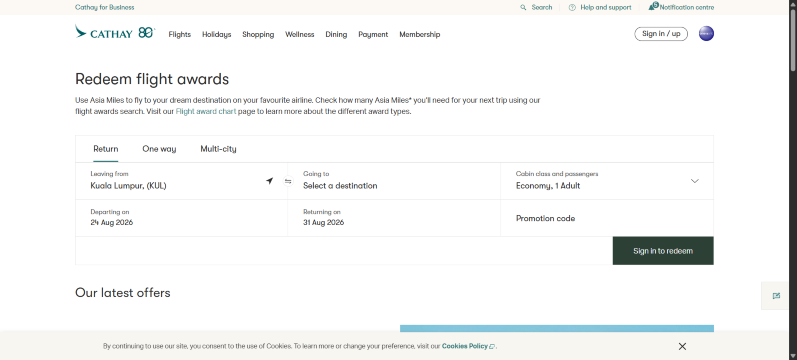Open Help and support link
The width and height of the screenshot is (797, 360).
point(606,8)
